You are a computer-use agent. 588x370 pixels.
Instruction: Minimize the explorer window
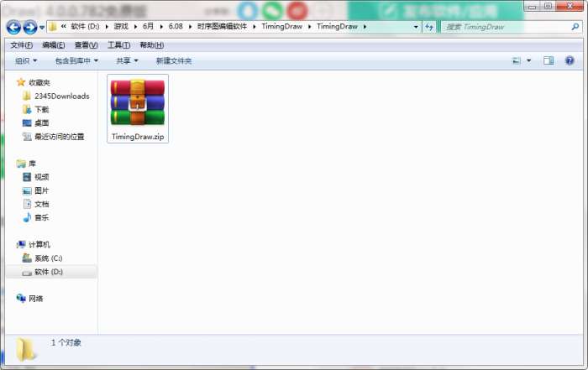coord(532,6)
